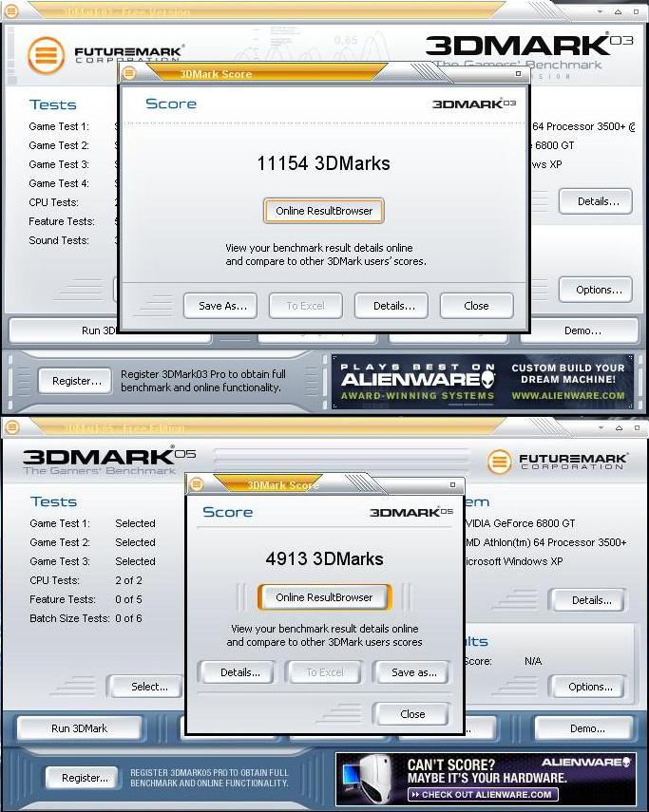Click the roll-up triangle button in 3DMark03 title bar
The image size is (649, 812).
pyautogui.click(x=619, y=11)
